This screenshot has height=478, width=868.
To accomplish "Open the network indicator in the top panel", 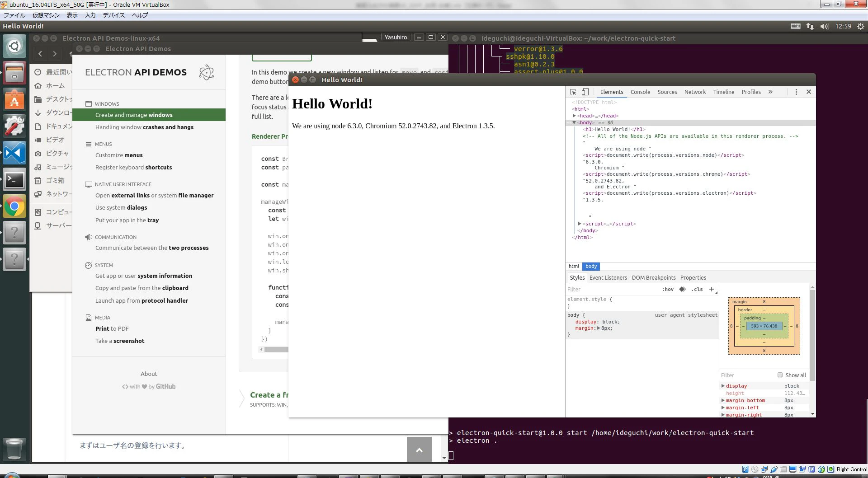I will coord(810,26).
